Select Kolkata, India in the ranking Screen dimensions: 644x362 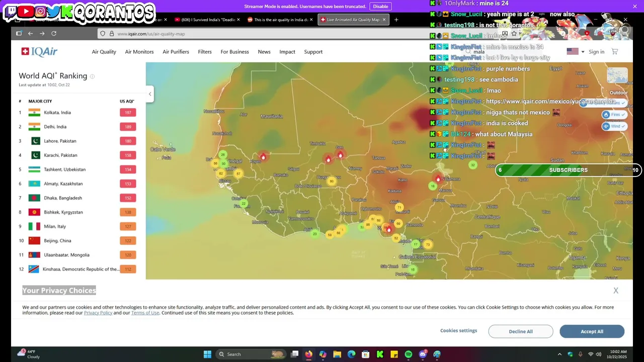77,113
